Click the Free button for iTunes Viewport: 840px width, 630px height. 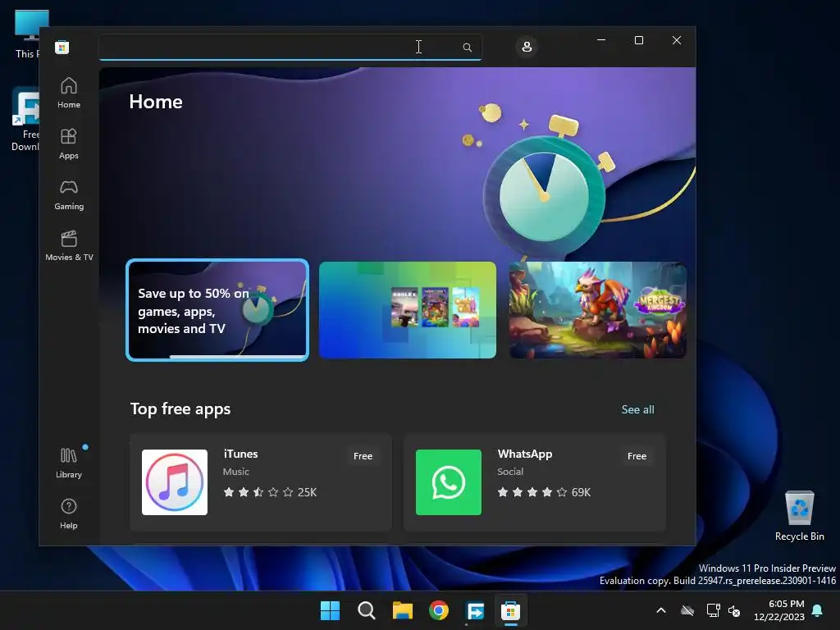363,456
